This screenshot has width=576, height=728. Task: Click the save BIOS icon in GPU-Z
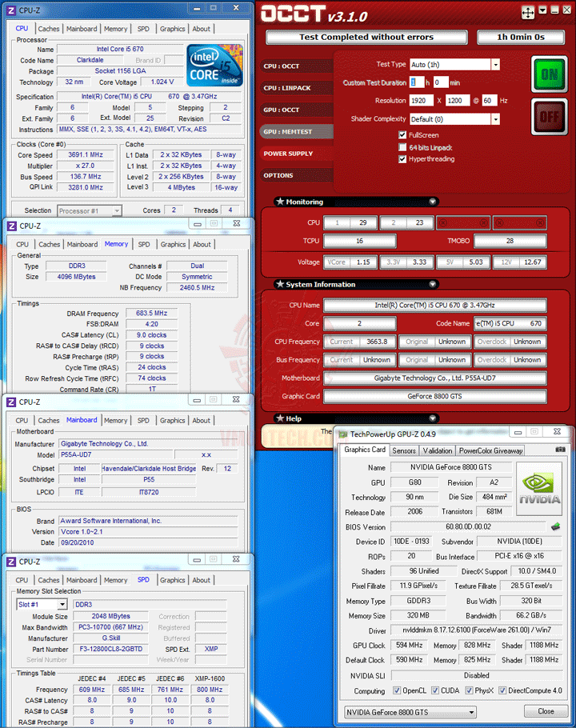coord(555,526)
